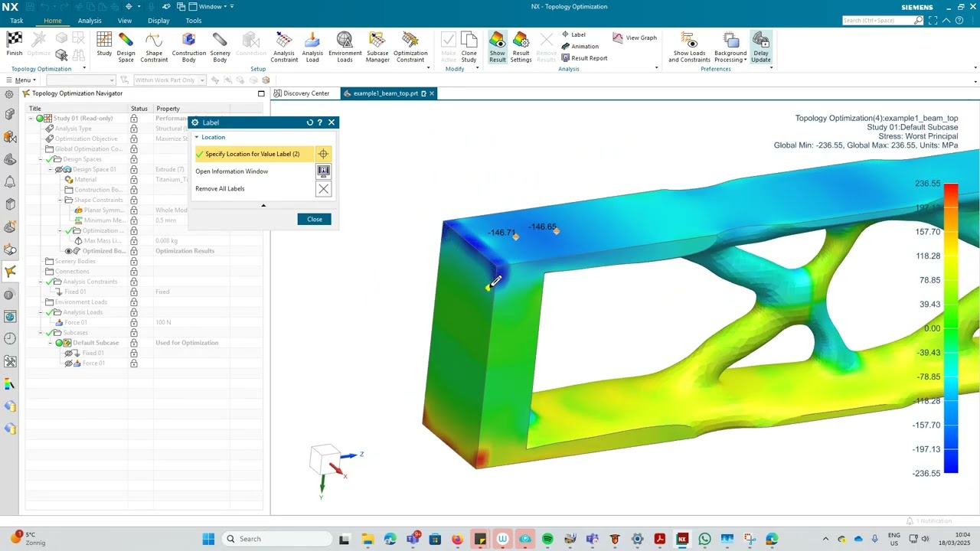Click the Remove All Labels X icon
Image resolution: width=980 pixels, height=551 pixels.
[x=323, y=189]
